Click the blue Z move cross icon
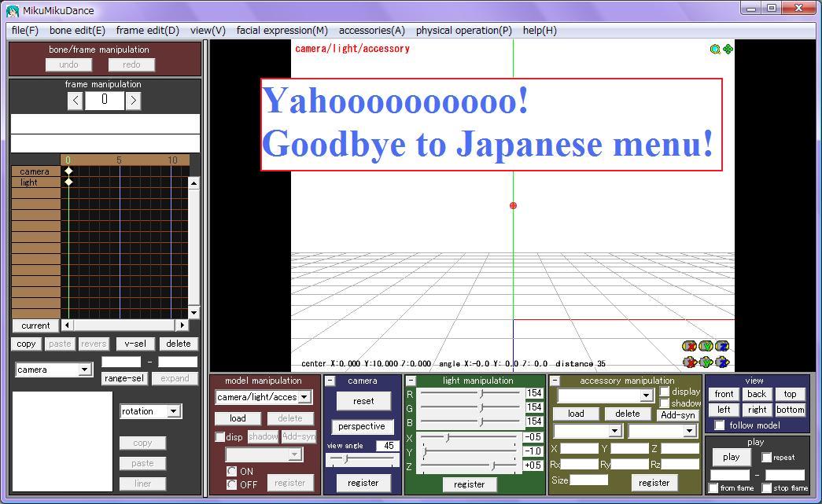The image size is (822, 504). [x=722, y=362]
